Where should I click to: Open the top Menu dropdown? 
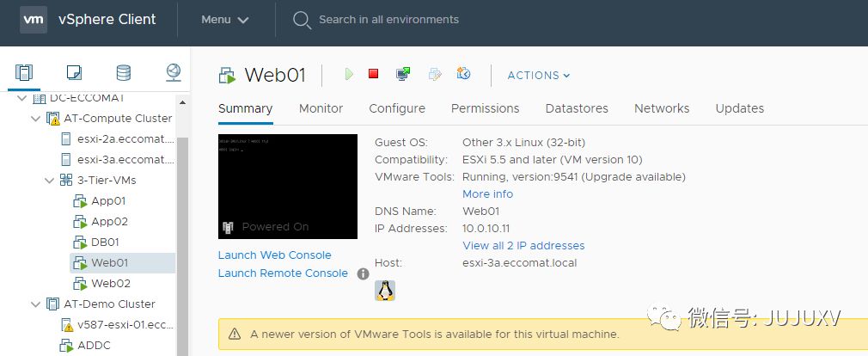point(225,20)
